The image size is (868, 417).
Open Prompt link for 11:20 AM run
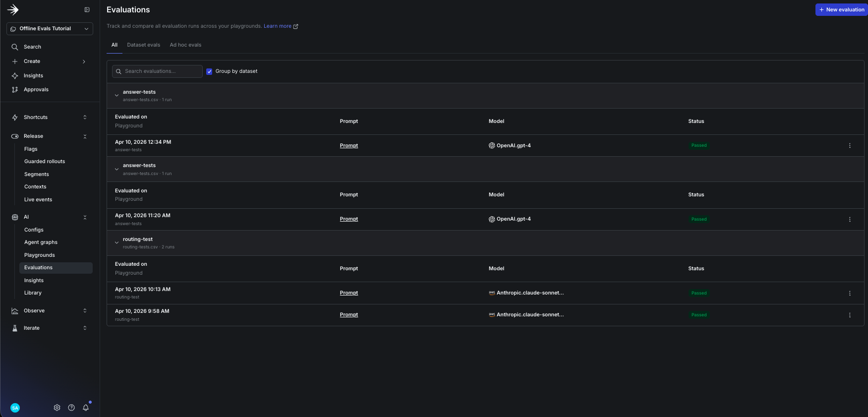349,219
